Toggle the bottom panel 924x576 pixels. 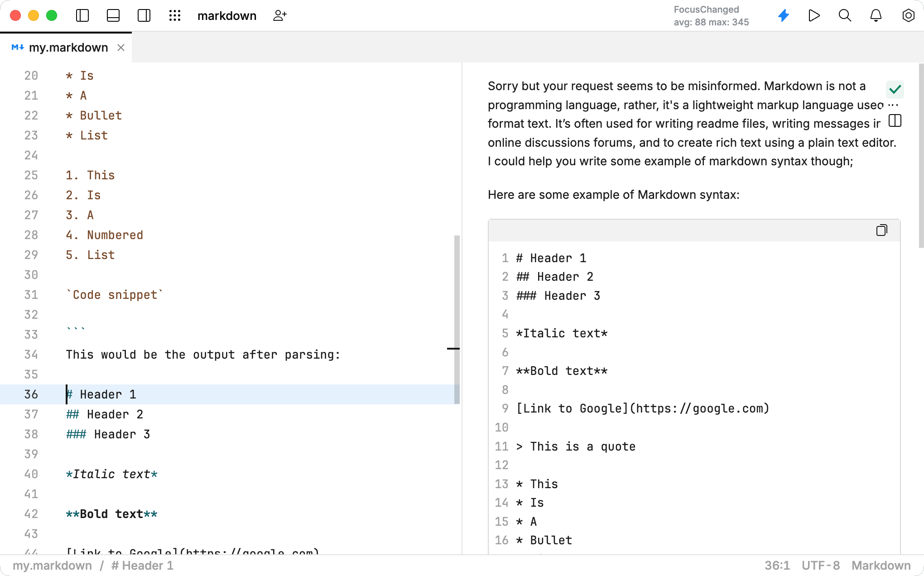click(x=113, y=16)
